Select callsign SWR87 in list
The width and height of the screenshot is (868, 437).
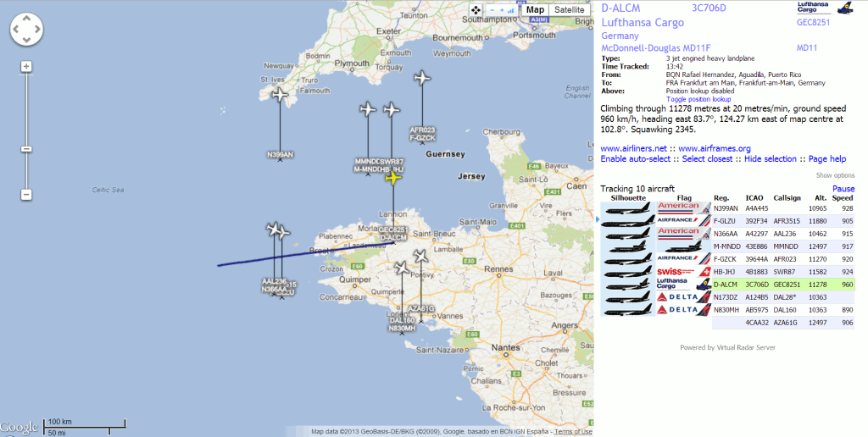tap(783, 272)
